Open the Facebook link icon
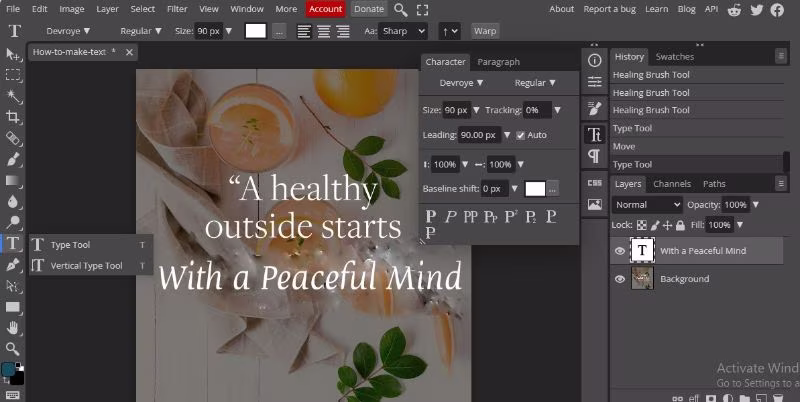This screenshot has width=800, height=402. click(777, 9)
